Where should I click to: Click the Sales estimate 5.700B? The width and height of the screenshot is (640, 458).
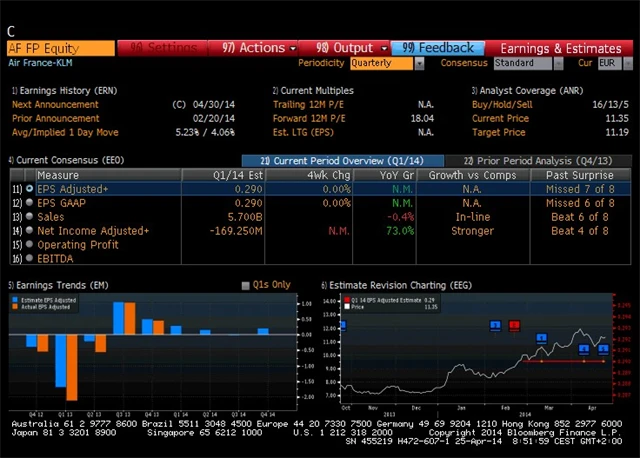(x=245, y=217)
